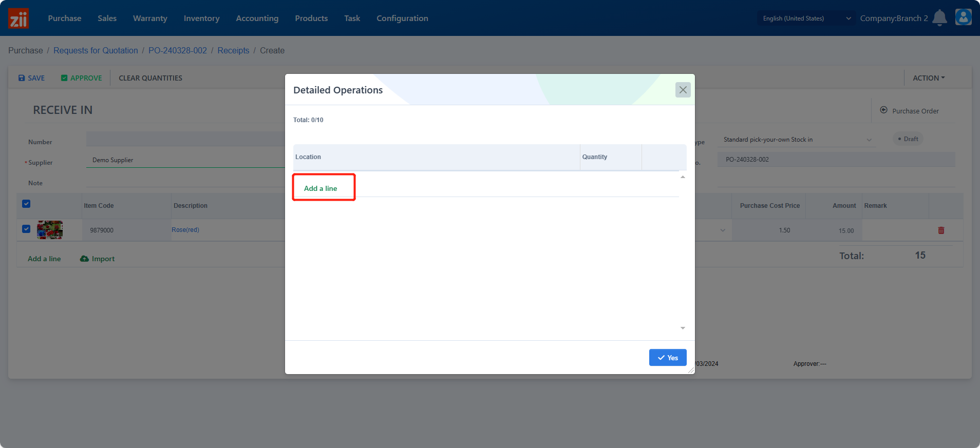
Task: Click Add a line below the items table
Action: pos(44,259)
